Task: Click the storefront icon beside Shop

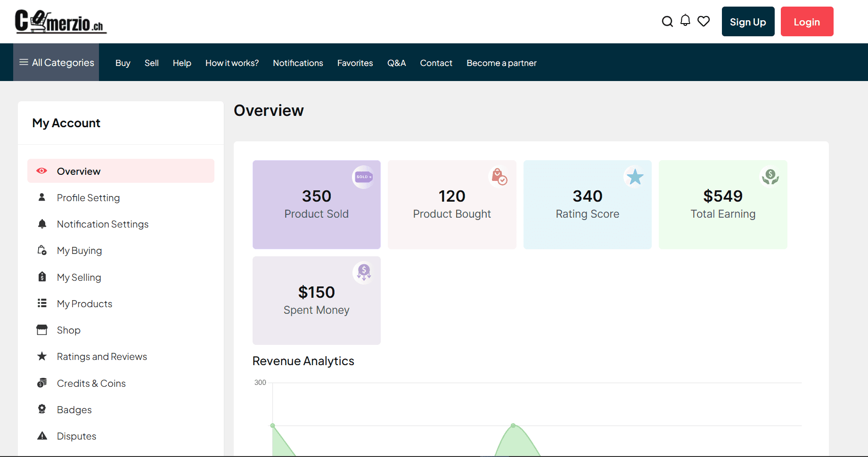Action: pyautogui.click(x=42, y=330)
